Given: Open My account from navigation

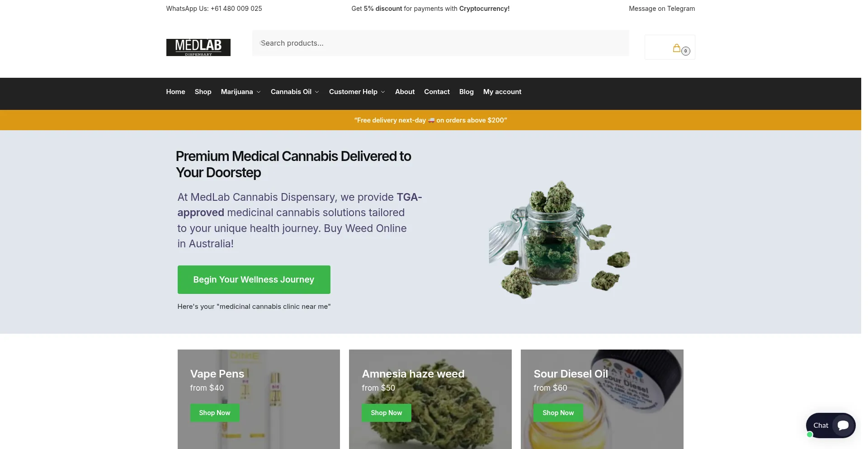Looking at the screenshot, I should tap(502, 92).
